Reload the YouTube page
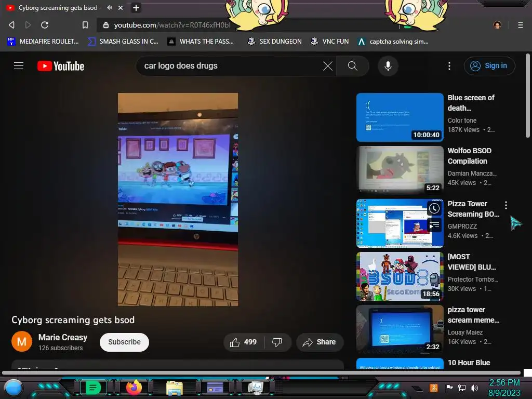The image size is (532, 399). click(x=45, y=25)
